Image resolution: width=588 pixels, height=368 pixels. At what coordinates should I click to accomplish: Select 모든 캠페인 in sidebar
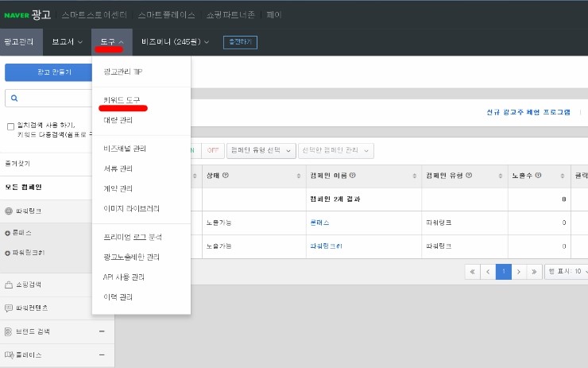[x=23, y=188]
